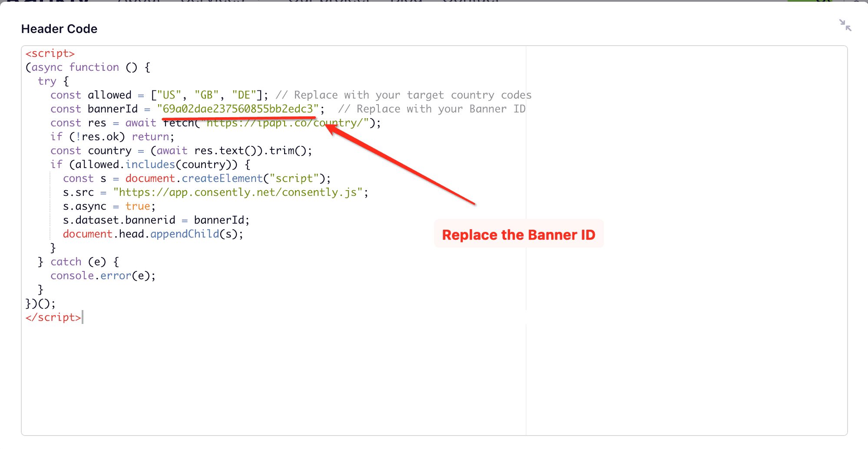The height and width of the screenshot is (449, 868).
Task: Click the try keyword in the code
Action: click(x=47, y=81)
